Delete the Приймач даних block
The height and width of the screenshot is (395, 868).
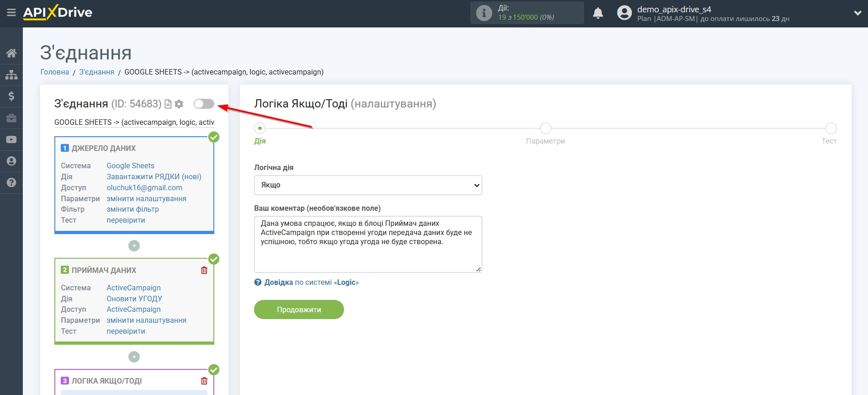click(204, 270)
